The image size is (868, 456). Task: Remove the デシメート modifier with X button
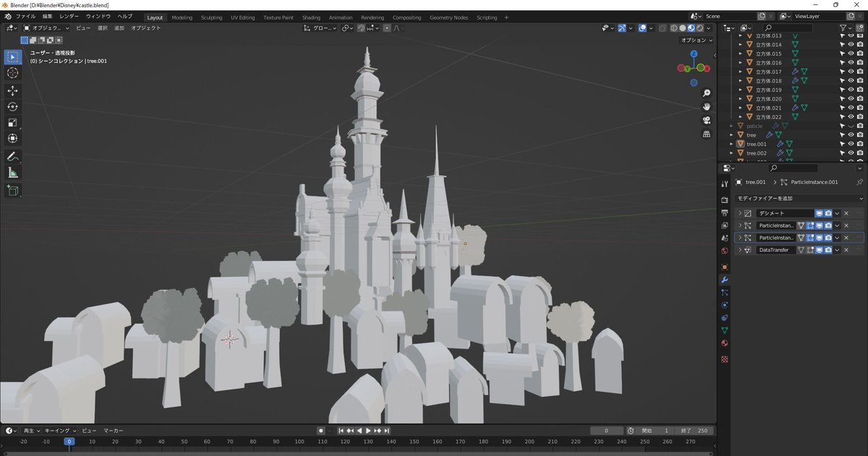tap(846, 213)
